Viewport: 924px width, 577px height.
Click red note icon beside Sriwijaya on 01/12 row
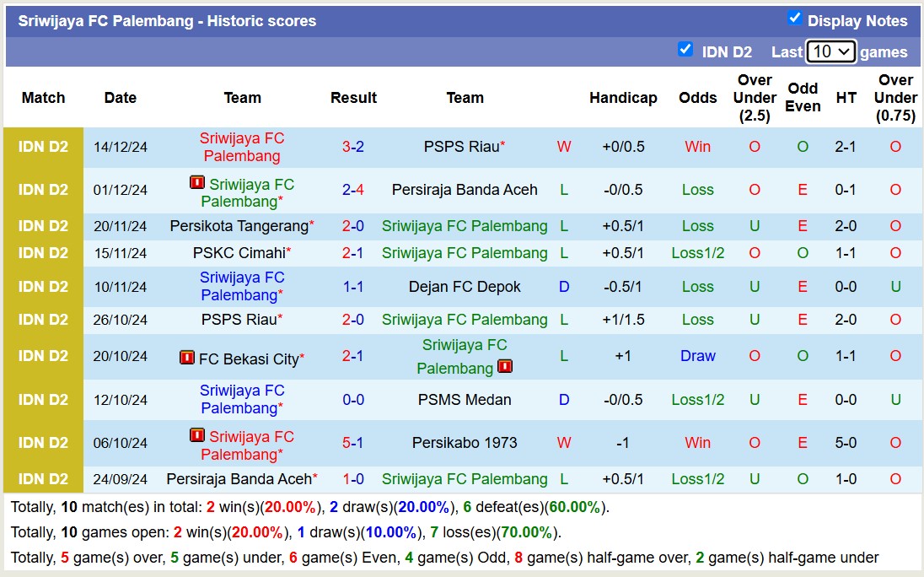click(196, 184)
